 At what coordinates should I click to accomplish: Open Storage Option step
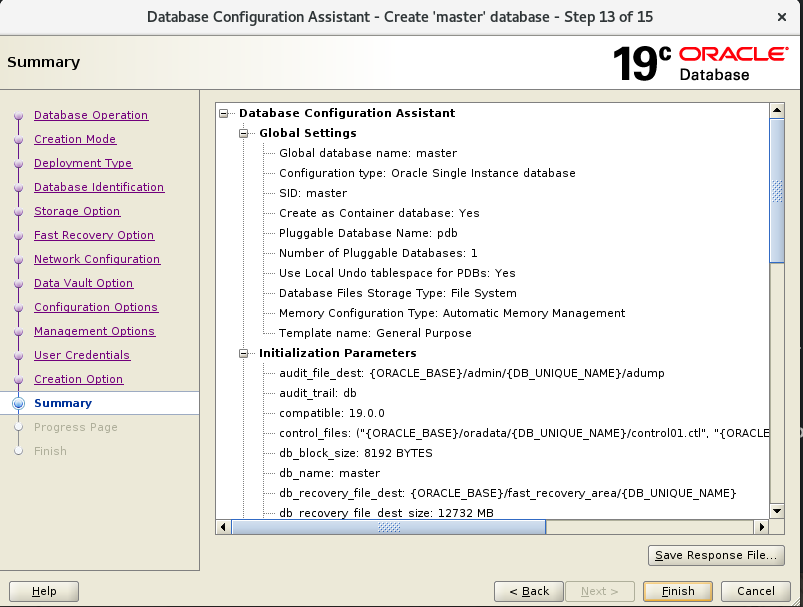pyautogui.click(x=77, y=212)
